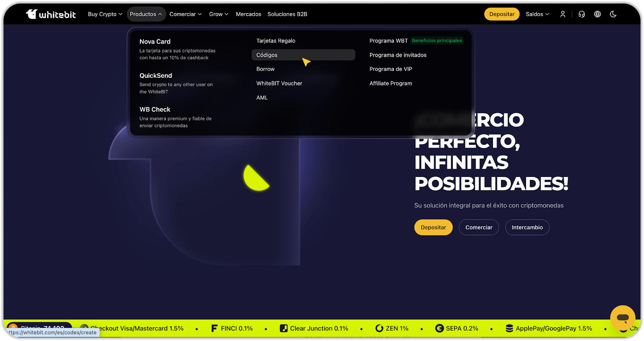Toggle dark mode moon icon

tap(613, 14)
